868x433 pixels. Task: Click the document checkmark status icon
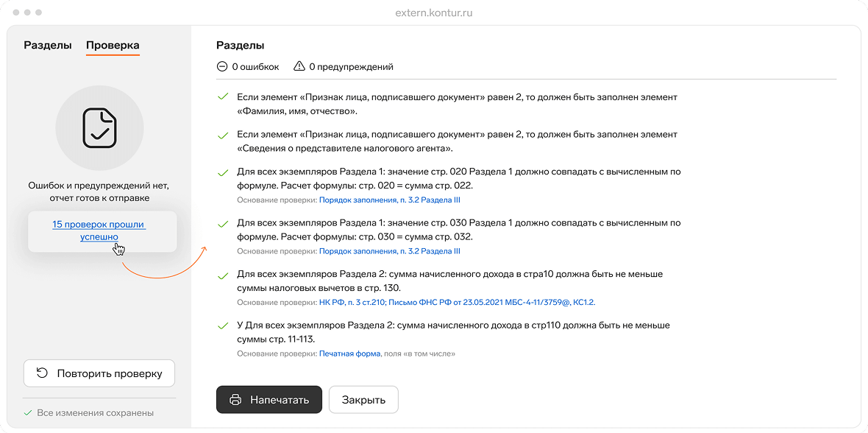(x=99, y=127)
